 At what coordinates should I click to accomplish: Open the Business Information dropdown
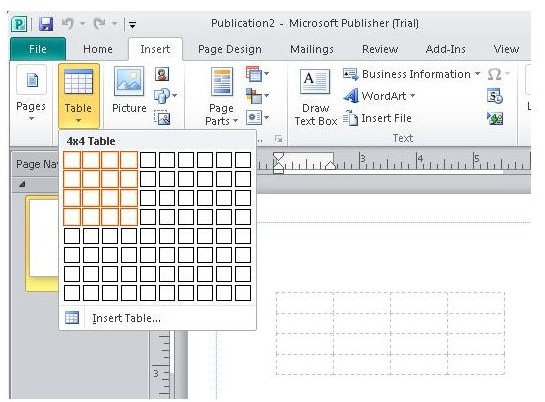[412, 74]
